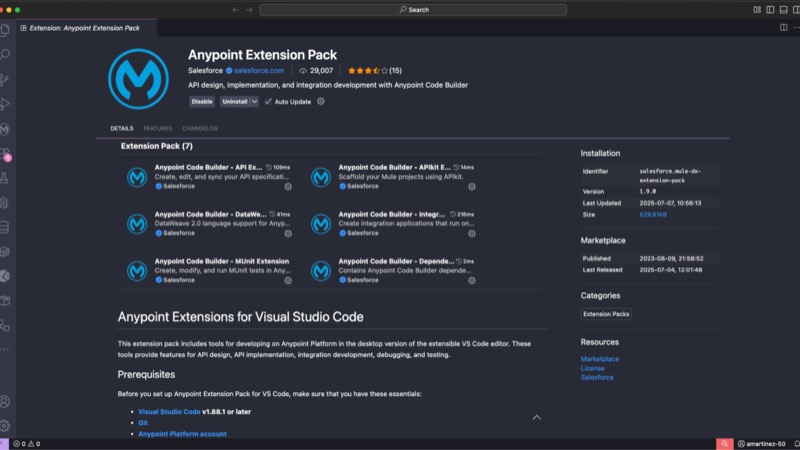This screenshot has height=450, width=800.
Task: Open the Anypoint Platform account link
Action: tap(182, 434)
